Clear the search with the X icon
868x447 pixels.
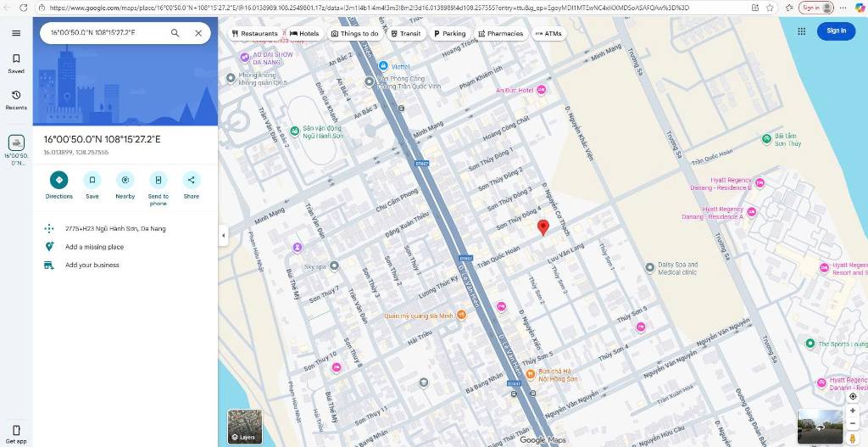198,33
